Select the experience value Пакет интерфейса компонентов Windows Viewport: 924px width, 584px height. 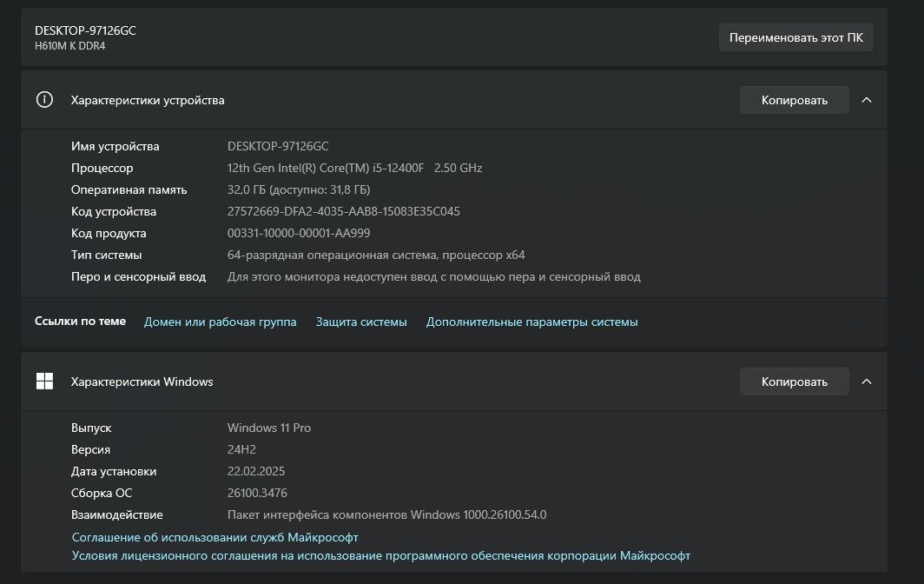[387, 515]
